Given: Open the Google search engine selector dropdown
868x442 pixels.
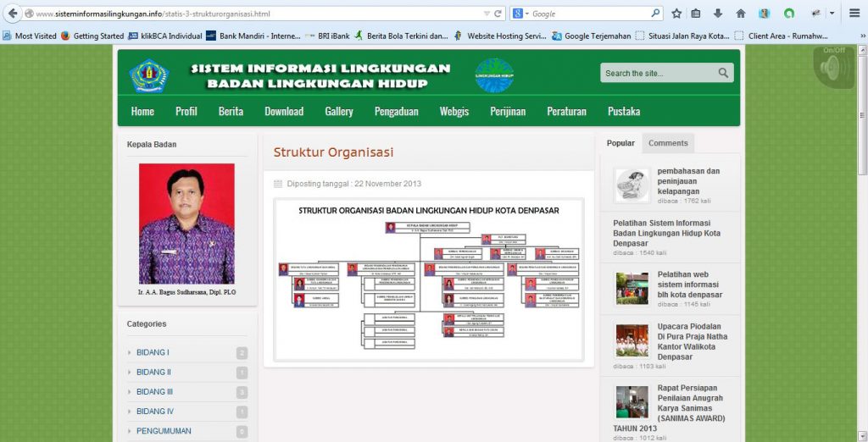Looking at the screenshot, I should tap(520, 14).
